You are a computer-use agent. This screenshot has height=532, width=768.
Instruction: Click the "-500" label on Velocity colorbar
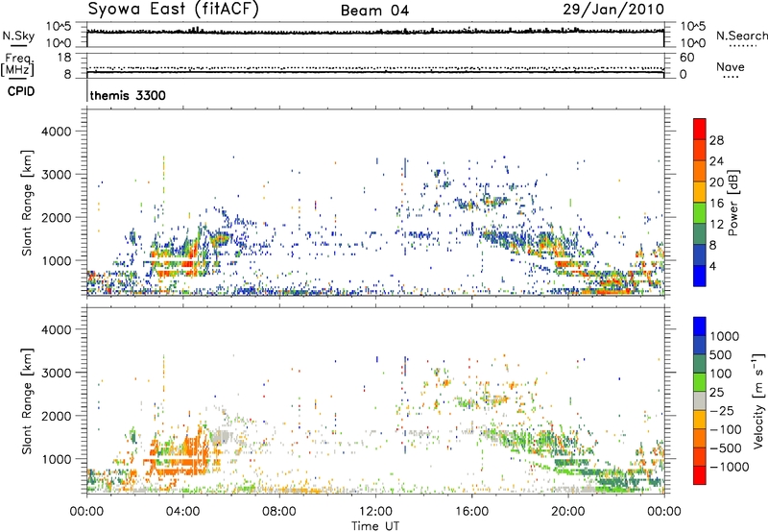726,447
